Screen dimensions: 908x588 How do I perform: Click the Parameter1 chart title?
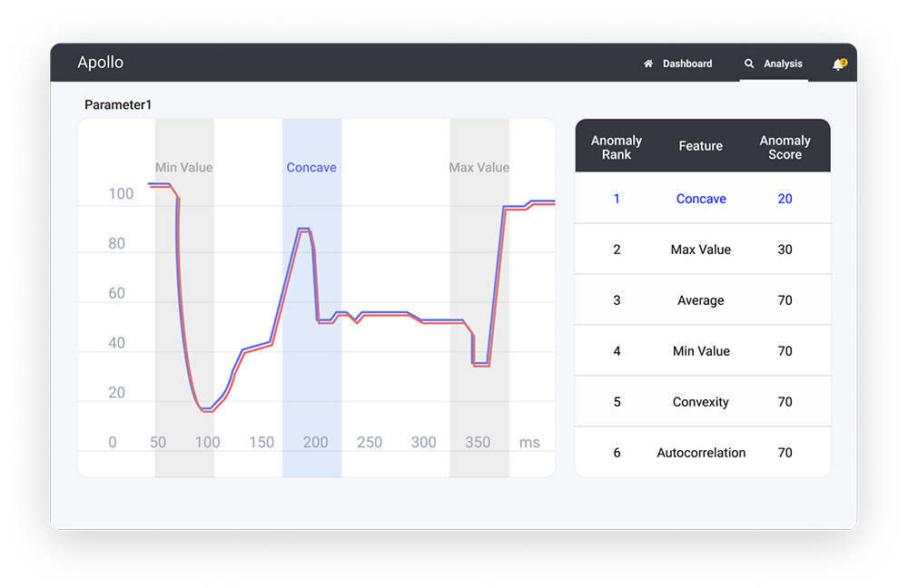118,105
